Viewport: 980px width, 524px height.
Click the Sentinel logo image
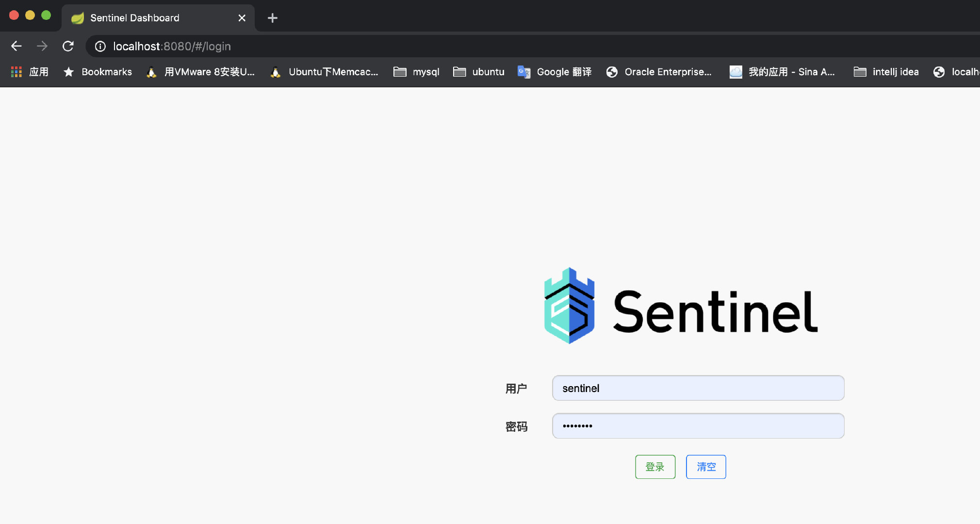coord(681,306)
